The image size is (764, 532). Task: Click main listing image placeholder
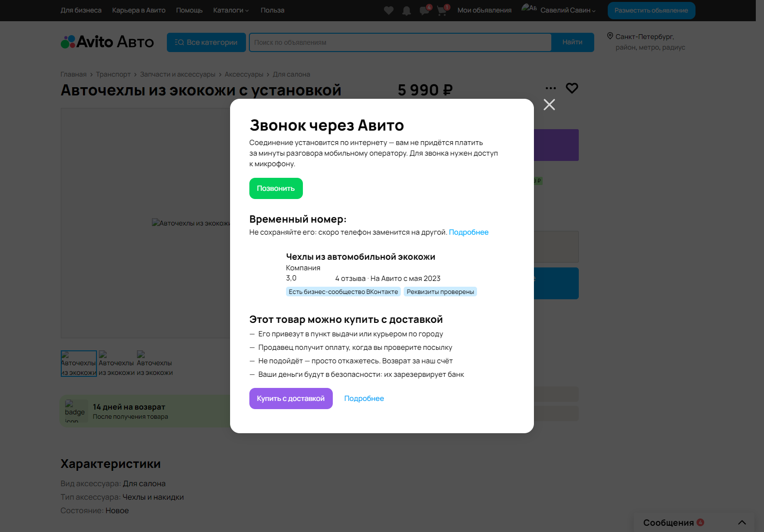146,223
